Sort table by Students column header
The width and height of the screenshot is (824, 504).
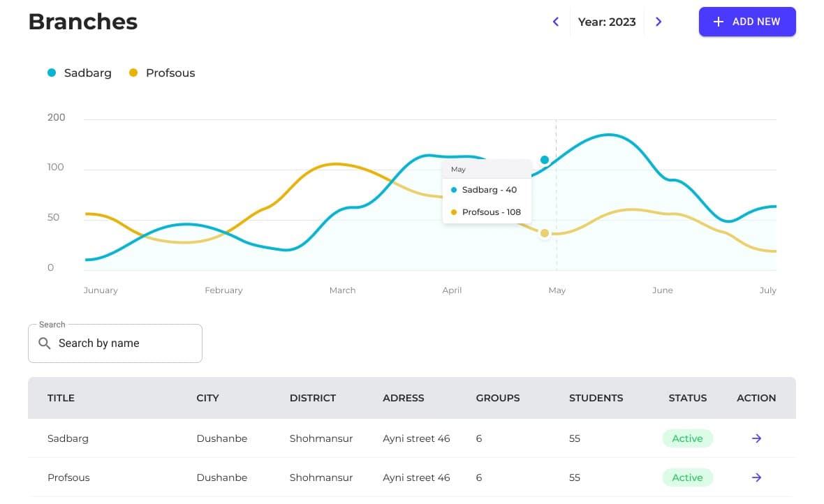pyautogui.click(x=596, y=398)
